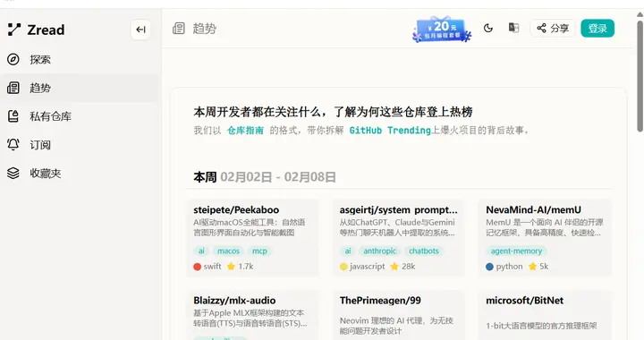Open the NevaMind-AI/memU repository card

coord(545,238)
